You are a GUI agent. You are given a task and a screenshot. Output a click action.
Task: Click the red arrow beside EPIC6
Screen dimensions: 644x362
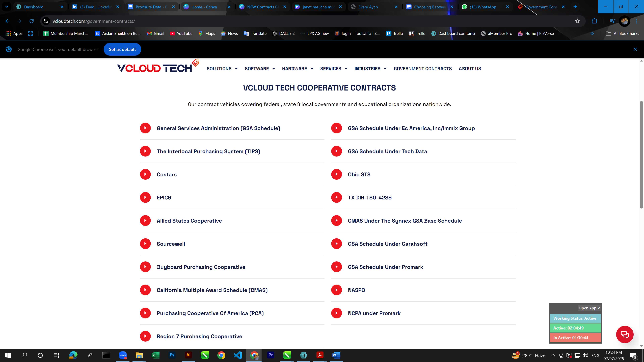click(x=145, y=197)
